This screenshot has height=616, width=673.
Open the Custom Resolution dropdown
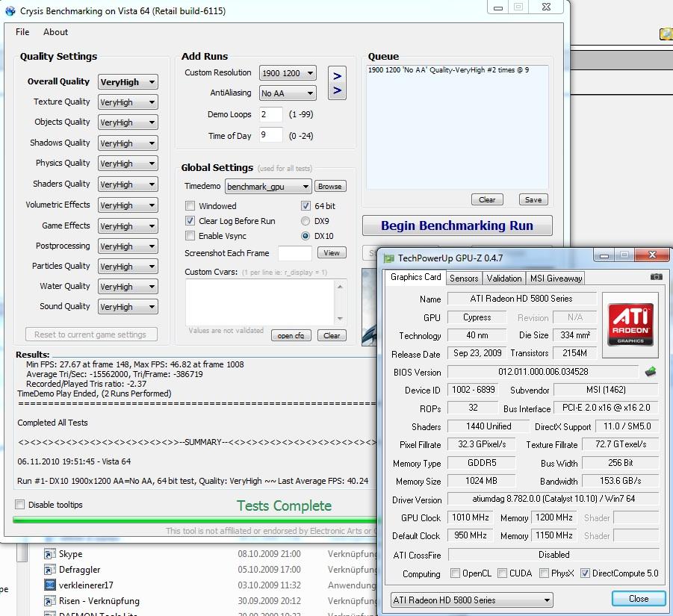288,73
